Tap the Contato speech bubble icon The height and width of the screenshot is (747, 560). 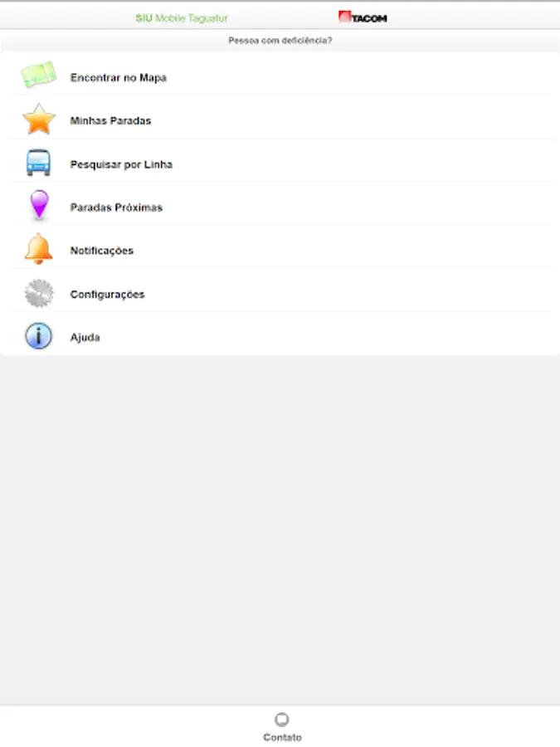click(282, 720)
